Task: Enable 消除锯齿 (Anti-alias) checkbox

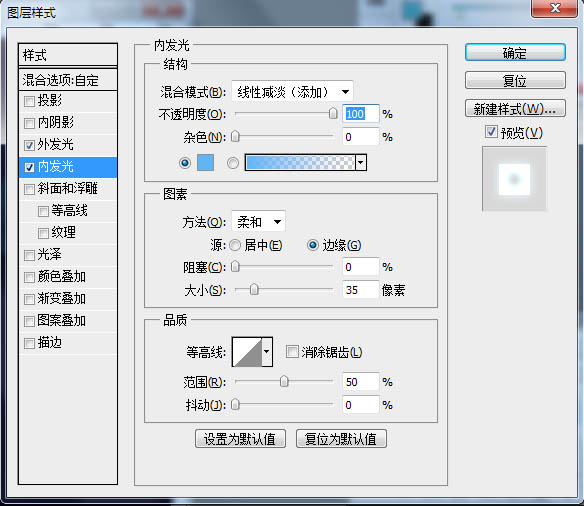Action: [x=292, y=351]
